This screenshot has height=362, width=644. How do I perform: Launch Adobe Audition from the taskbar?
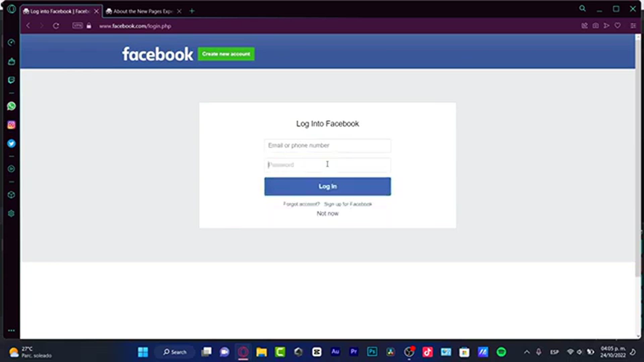click(335, 352)
